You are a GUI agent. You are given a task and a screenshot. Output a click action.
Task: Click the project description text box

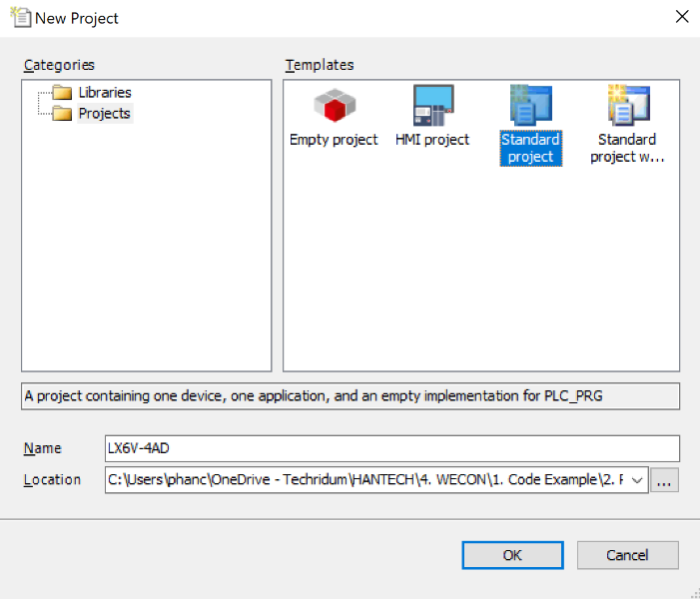tap(350, 396)
